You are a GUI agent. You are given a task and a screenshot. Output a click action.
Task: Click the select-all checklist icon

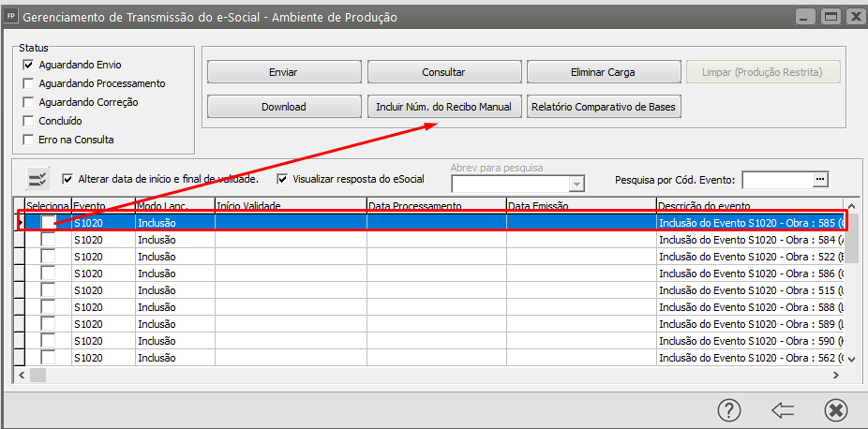coord(37,180)
